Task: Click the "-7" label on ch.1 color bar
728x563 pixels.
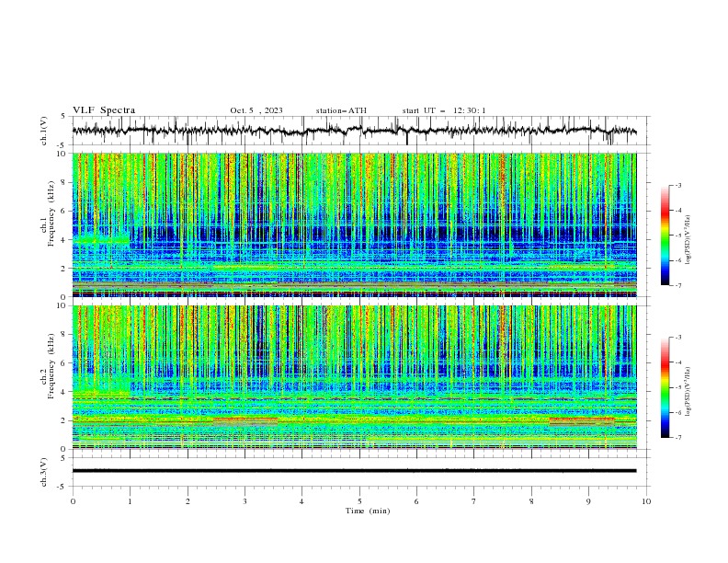Action: point(678,285)
